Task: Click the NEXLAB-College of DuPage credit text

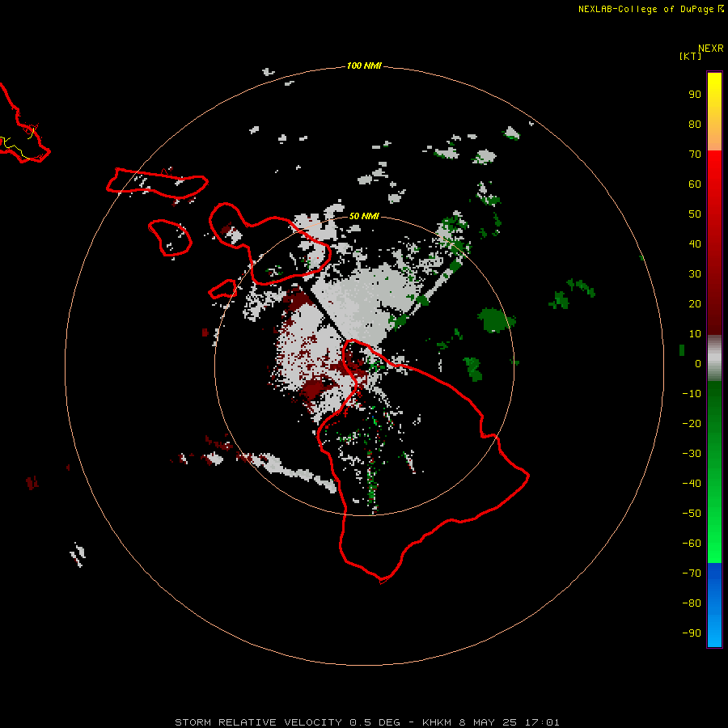Action: pos(646,9)
